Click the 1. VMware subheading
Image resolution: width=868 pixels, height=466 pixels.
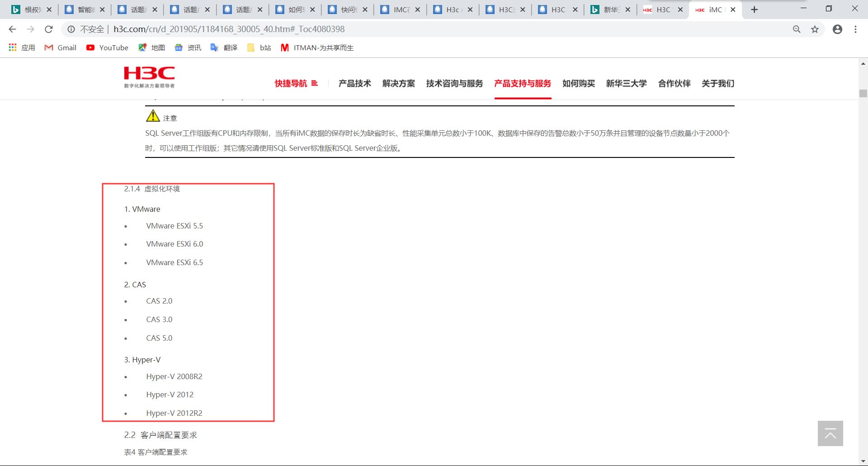coord(142,209)
